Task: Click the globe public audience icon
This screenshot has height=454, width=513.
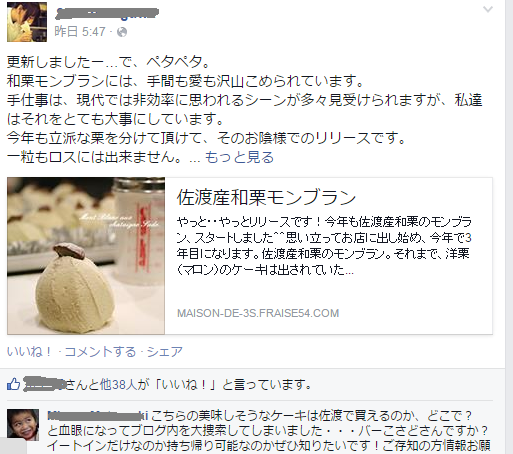Action: pos(122,32)
